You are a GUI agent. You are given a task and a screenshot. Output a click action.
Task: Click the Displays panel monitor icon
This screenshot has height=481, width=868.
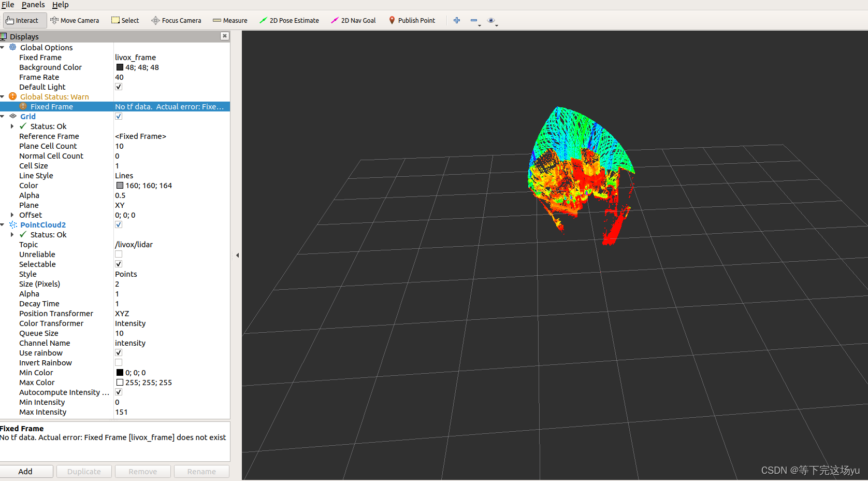(4, 36)
